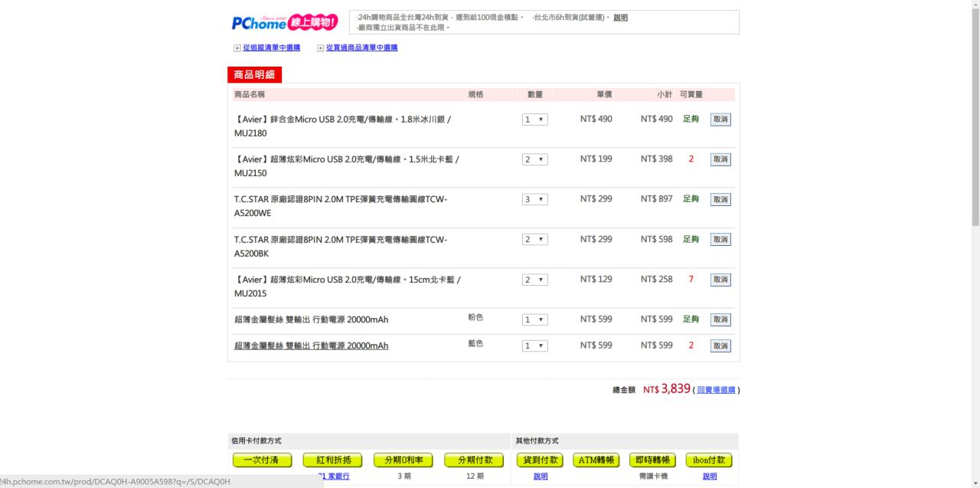Cancel the Avier MU2180 item
980x488 pixels.
click(x=720, y=120)
